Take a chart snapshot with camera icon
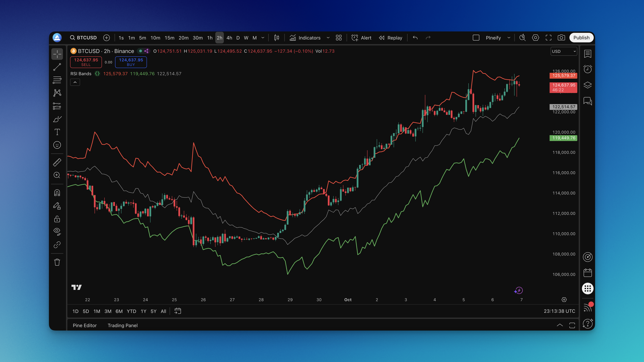 coord(561,38)
